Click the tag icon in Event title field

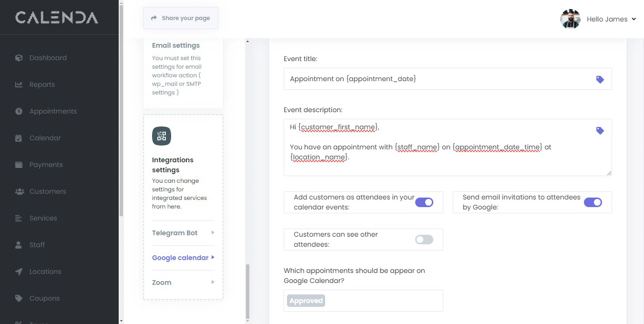600,79
